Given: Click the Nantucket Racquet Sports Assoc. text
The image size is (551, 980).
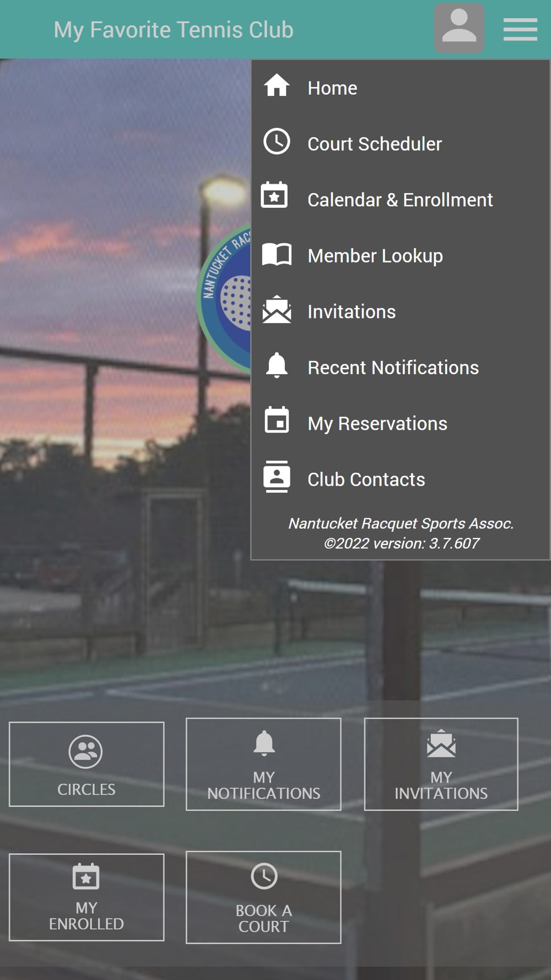Looking at the screenshot, I should [x=401, y=523].
